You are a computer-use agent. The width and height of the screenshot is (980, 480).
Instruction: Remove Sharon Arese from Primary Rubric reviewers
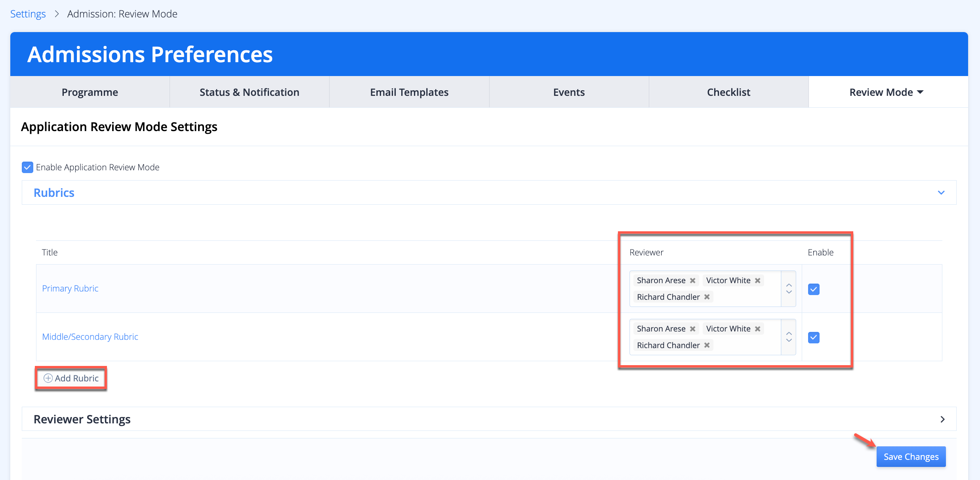[692, 280]
